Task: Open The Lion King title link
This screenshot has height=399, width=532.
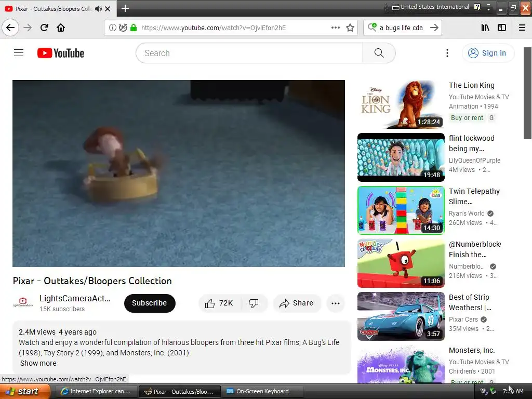Action: (x=472, y=85)
